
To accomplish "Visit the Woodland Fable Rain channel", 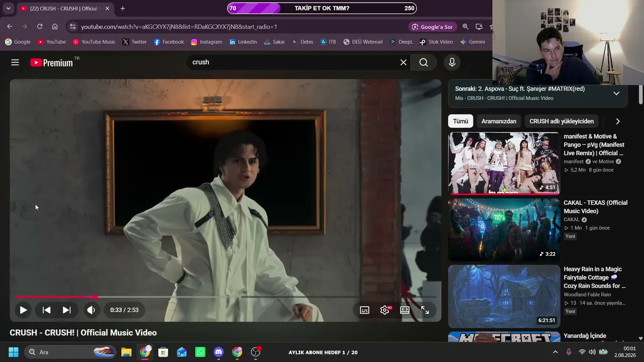I will (587, 295).
